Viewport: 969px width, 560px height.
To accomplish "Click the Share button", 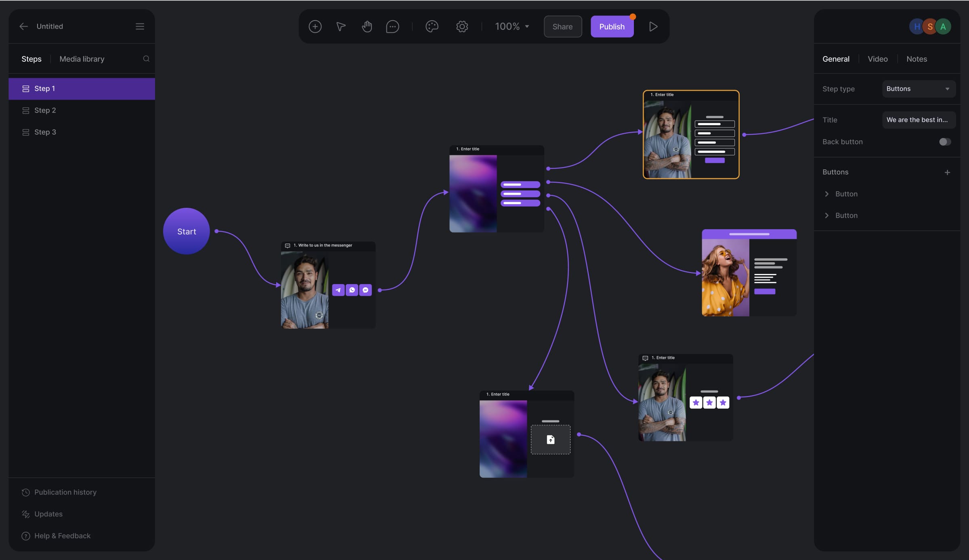I will (562, 27).
